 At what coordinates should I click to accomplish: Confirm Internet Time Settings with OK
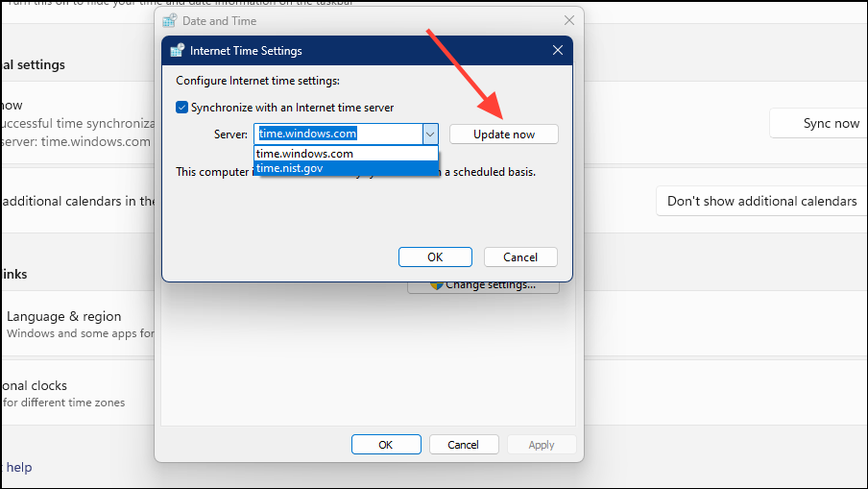[435, 257]
